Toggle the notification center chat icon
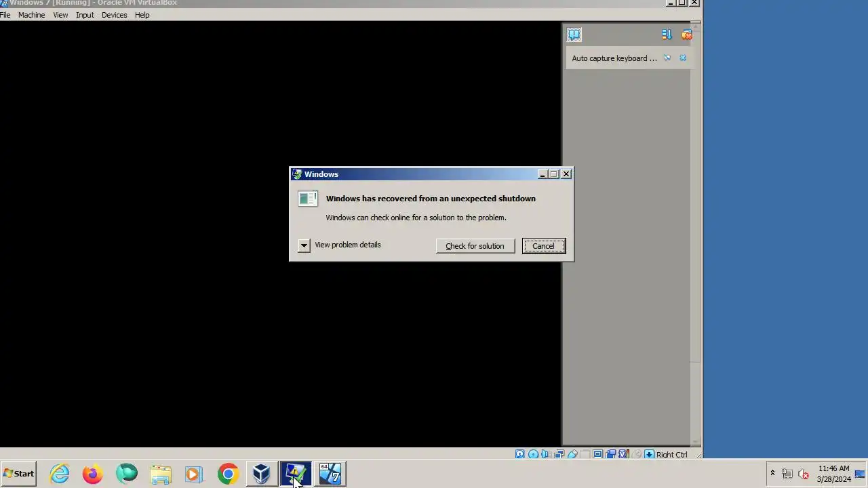Viewport: 868px width, 488px height. click(574, 35)
